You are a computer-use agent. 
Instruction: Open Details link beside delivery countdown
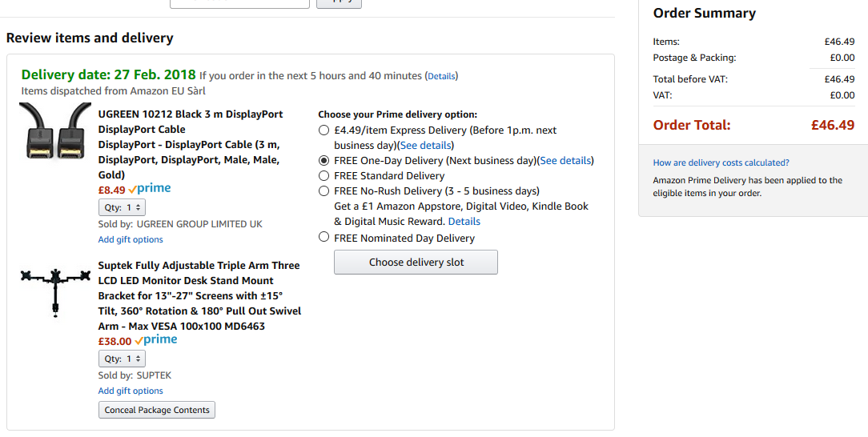coord(441,76)
